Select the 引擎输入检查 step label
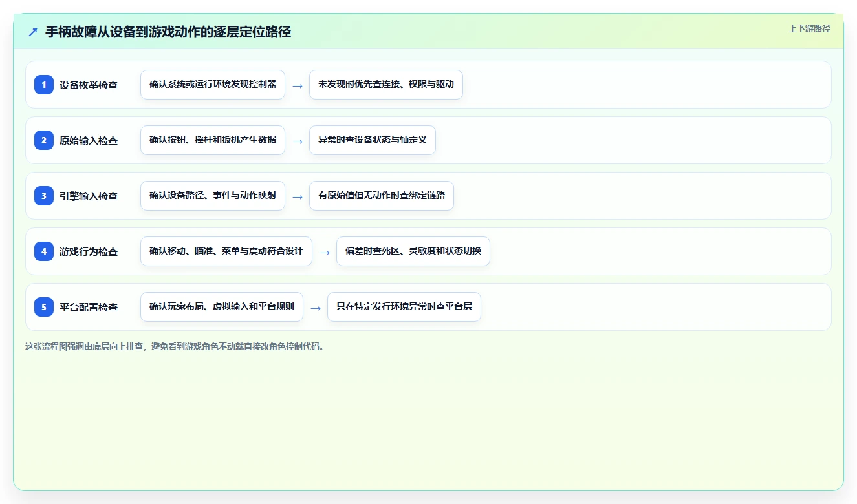The width and height of the screenshot is (857, 504). click(89, 196)
